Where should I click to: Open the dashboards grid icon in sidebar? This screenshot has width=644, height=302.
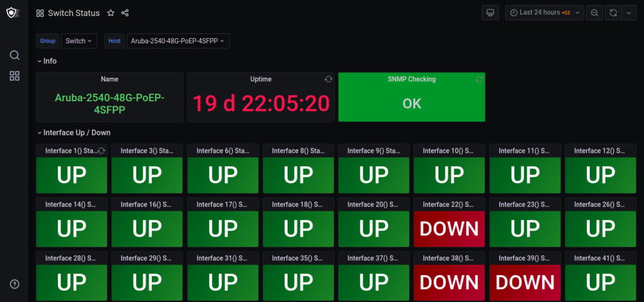[14, 76]
